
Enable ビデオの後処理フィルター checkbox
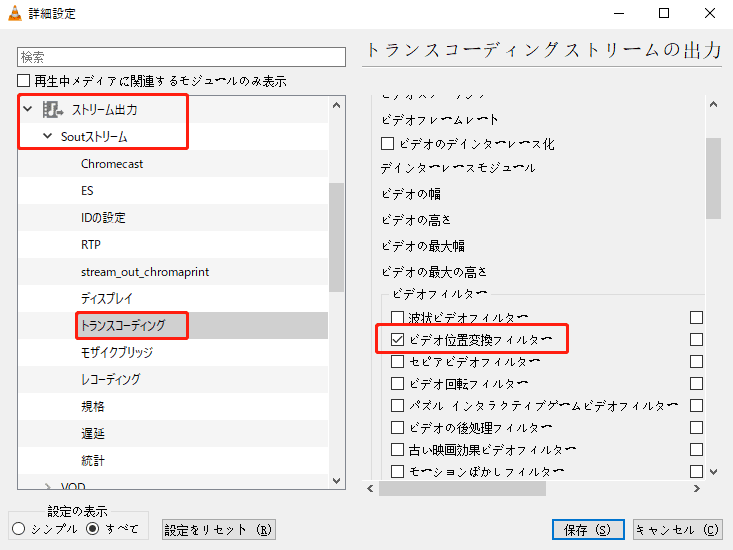pos(397,428)
